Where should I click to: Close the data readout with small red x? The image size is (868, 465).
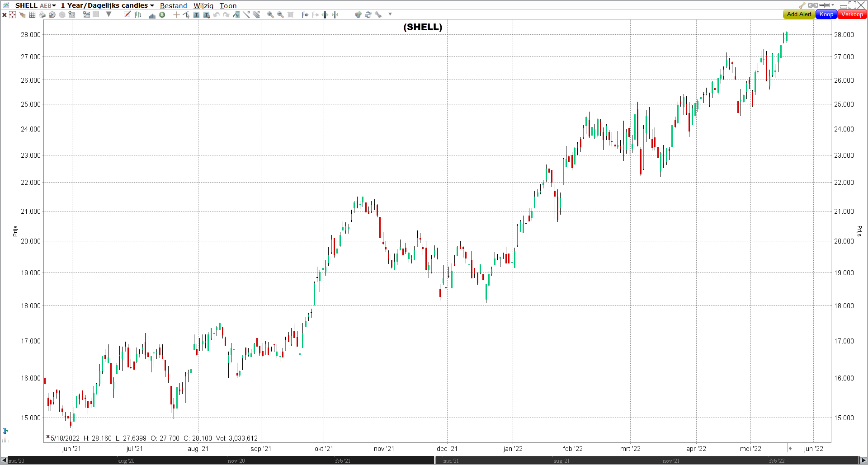coord(47,437)
